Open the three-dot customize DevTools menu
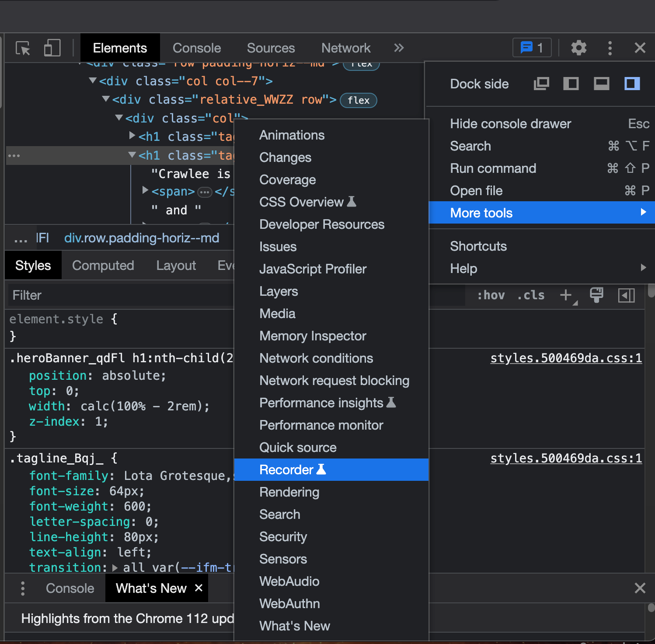This screenshot has height=644, width=655. coord(610,48)
